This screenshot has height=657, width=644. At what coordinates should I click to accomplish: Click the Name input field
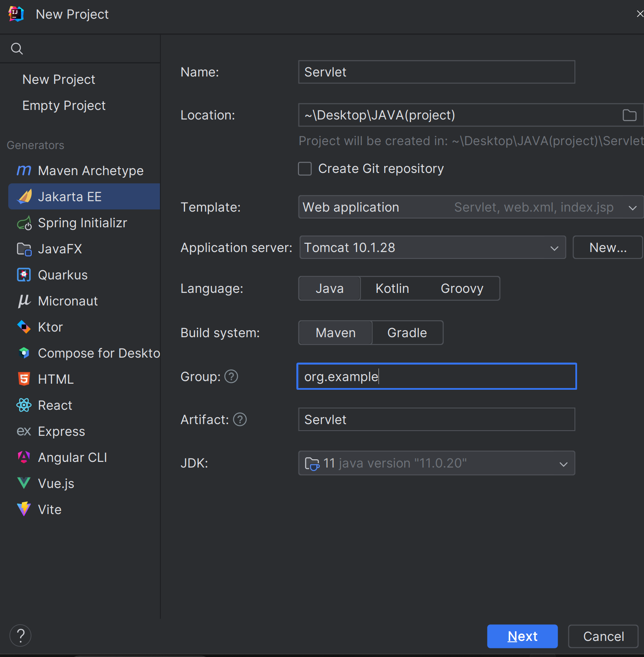pyautogui.click(x=437, y=72)
